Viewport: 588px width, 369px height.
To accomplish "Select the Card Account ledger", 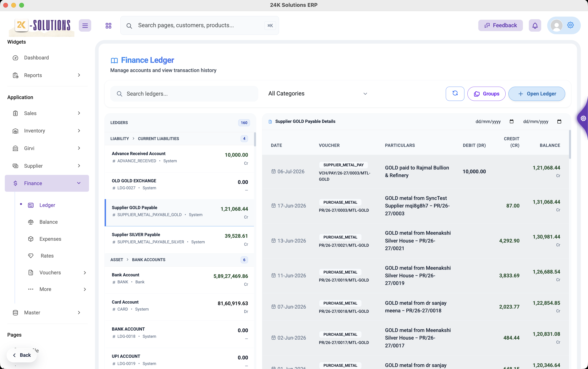I will [179, 307].
